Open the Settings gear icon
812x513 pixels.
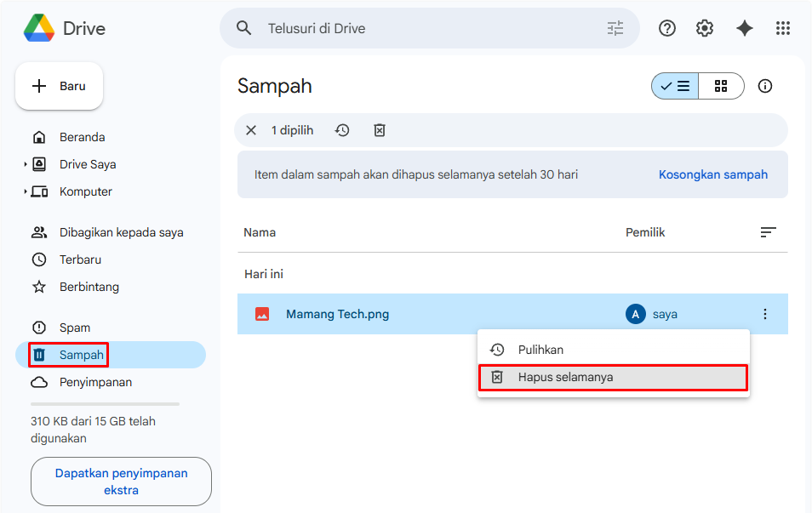[705, 28]
